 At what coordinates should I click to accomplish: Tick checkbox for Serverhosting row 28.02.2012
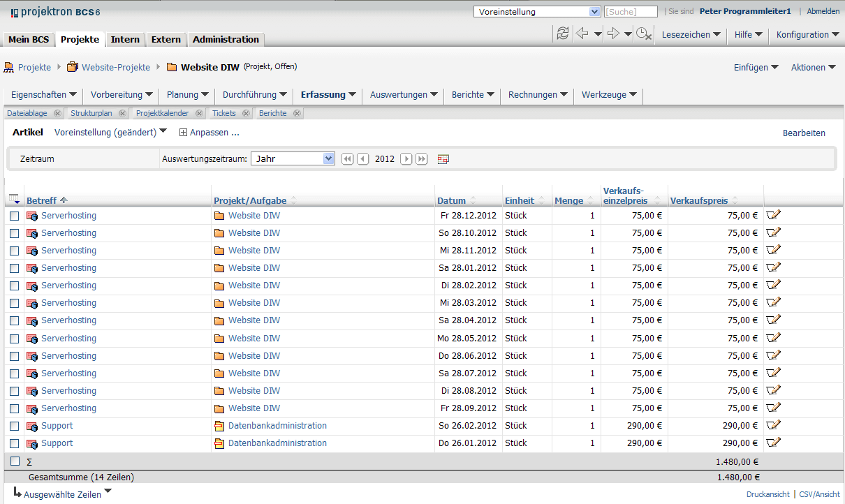pyautogui.click(x=15, y=286)
